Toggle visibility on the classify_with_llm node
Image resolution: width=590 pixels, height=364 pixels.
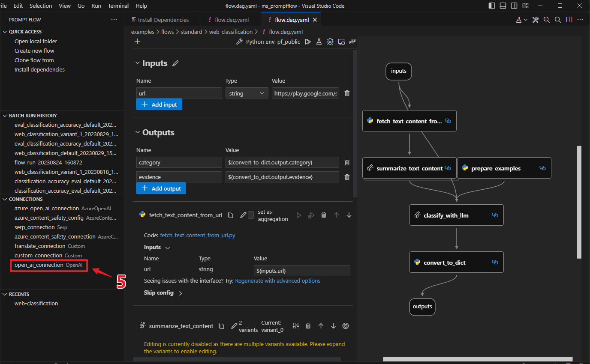(x=495, y=215)
